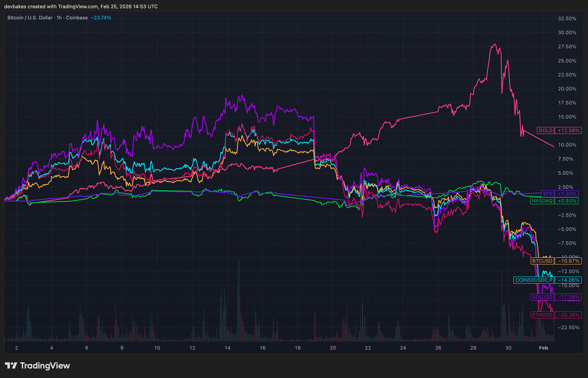The height and width of the screenshot is (378, 588).
Task: Click the 32.50% tick on the price axis
Action: 567,19
